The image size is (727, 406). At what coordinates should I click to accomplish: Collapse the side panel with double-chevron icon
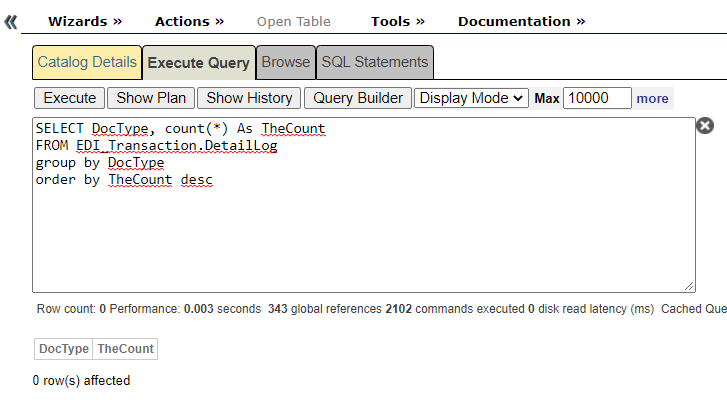coord(11,22)
